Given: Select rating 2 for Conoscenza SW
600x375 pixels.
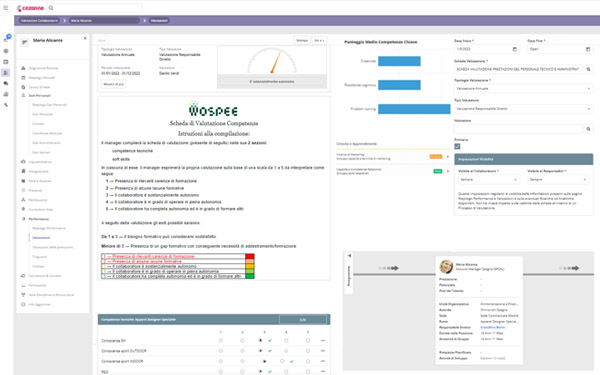Looking at the screenshot, I should [242, 340].
